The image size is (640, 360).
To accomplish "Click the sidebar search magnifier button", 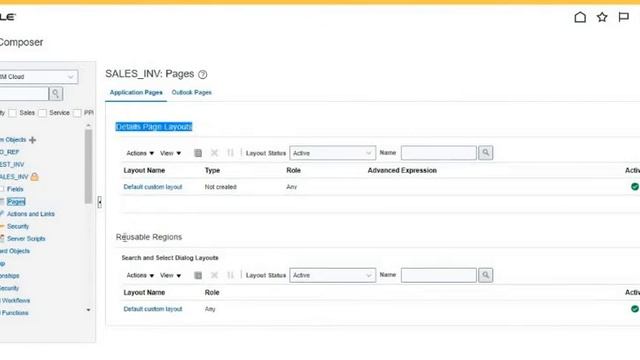I will [56, 94].
